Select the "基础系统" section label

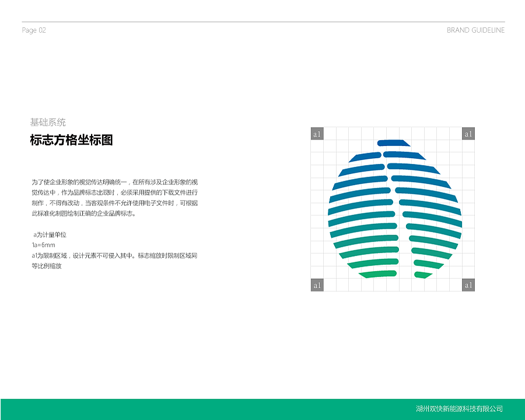(x=48, y=123)
